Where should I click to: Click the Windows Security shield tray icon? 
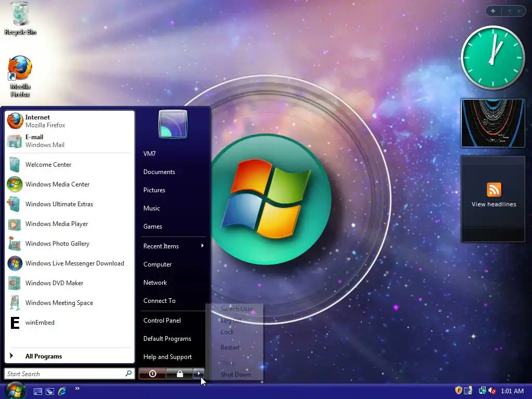(458, 391)
